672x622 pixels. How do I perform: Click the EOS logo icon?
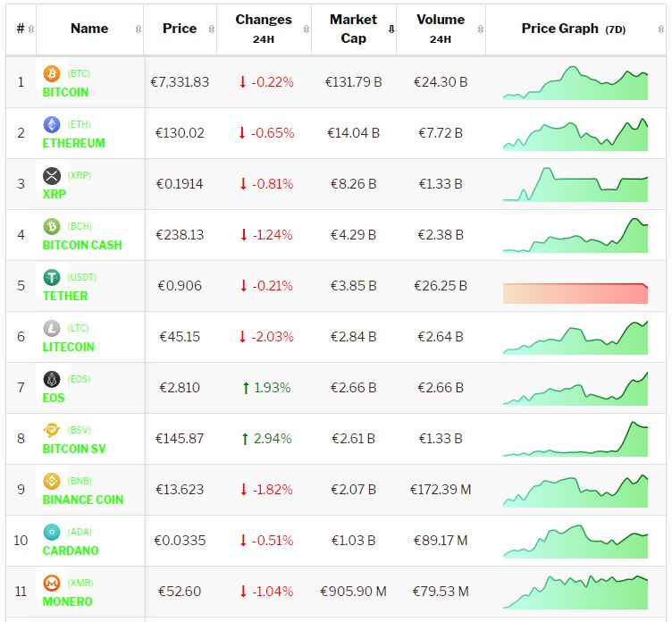pos(52,379)
